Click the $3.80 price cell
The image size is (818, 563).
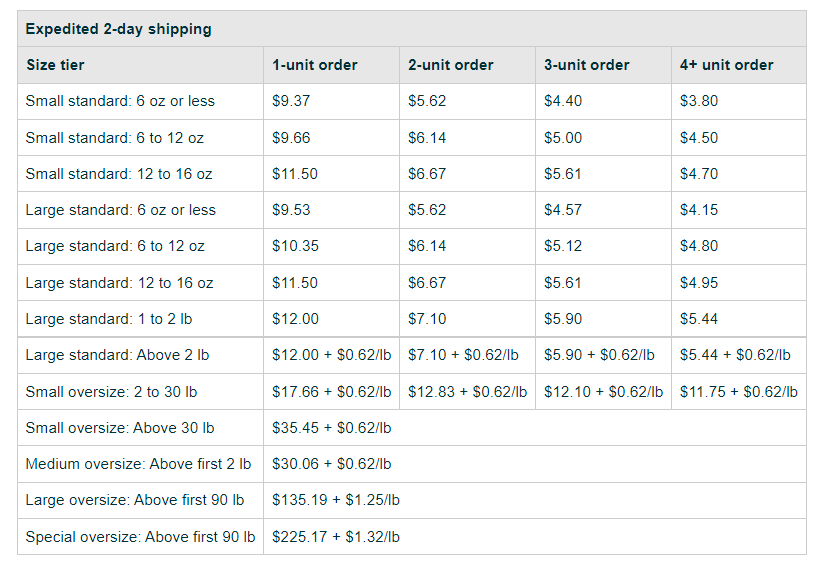point(699,101)
